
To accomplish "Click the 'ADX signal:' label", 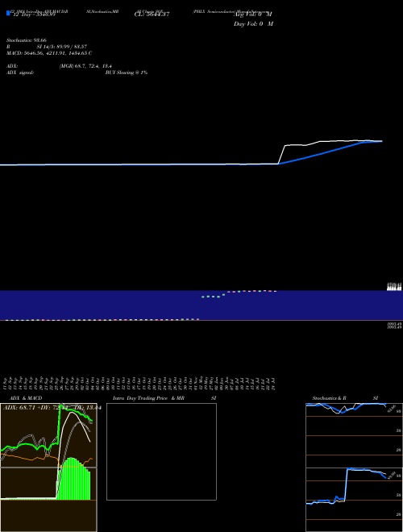I will click(x=20, y=73).
